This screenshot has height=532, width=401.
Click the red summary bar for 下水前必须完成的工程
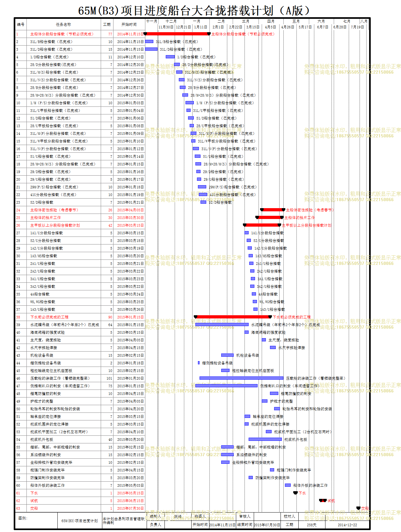click(x=233, y=317)
